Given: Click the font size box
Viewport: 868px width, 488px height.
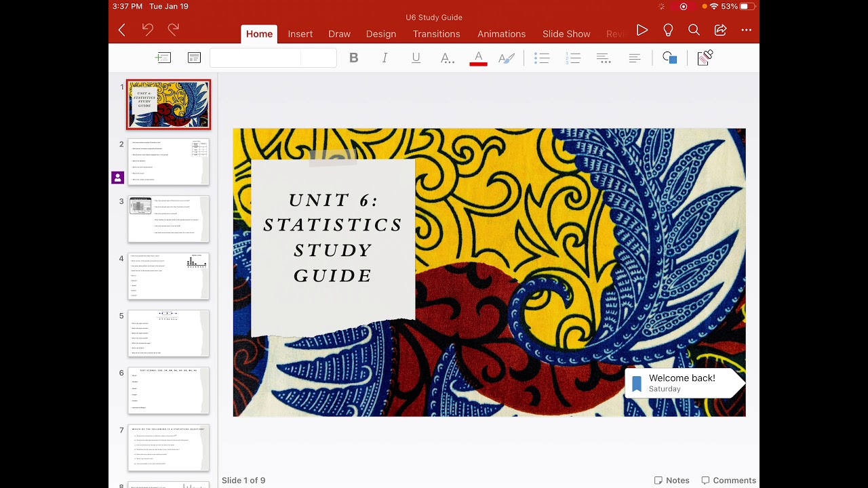Looking at the screenshot, I should pyautogui.click(x=319, y=58).
